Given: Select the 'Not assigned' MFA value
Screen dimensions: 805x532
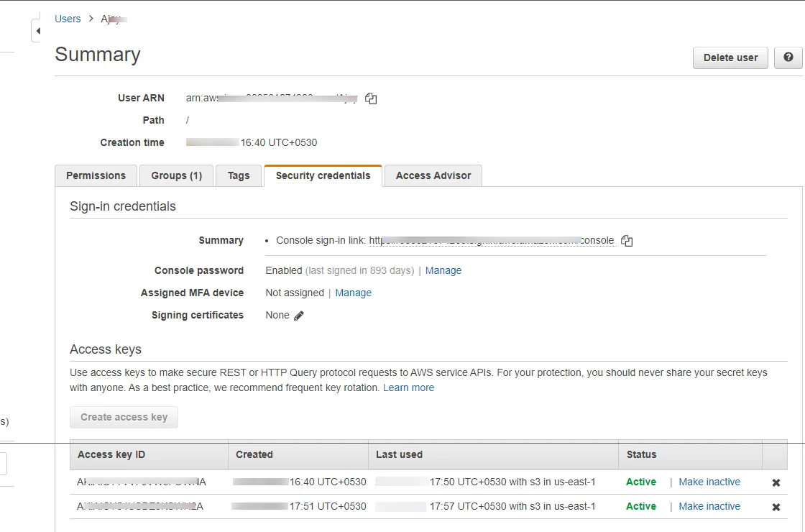Looking at the screenshot, I should [295, 293].
